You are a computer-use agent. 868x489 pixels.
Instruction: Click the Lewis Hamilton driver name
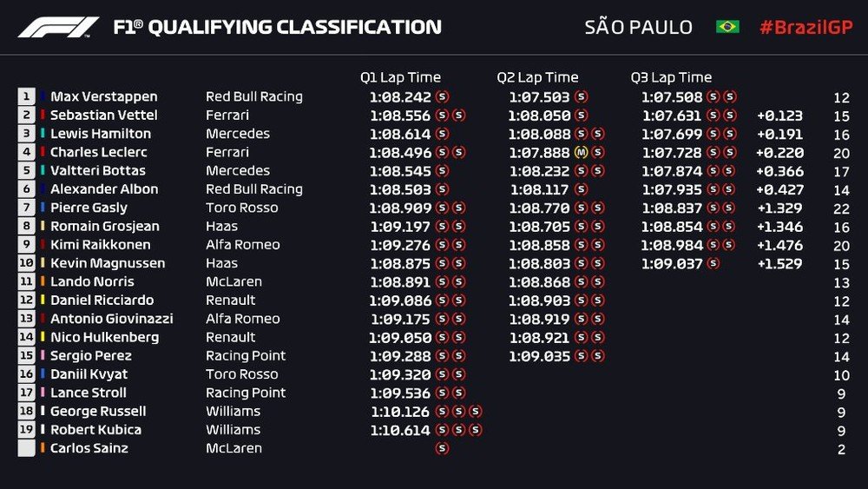pyautogui.click(x=101, y=134)
